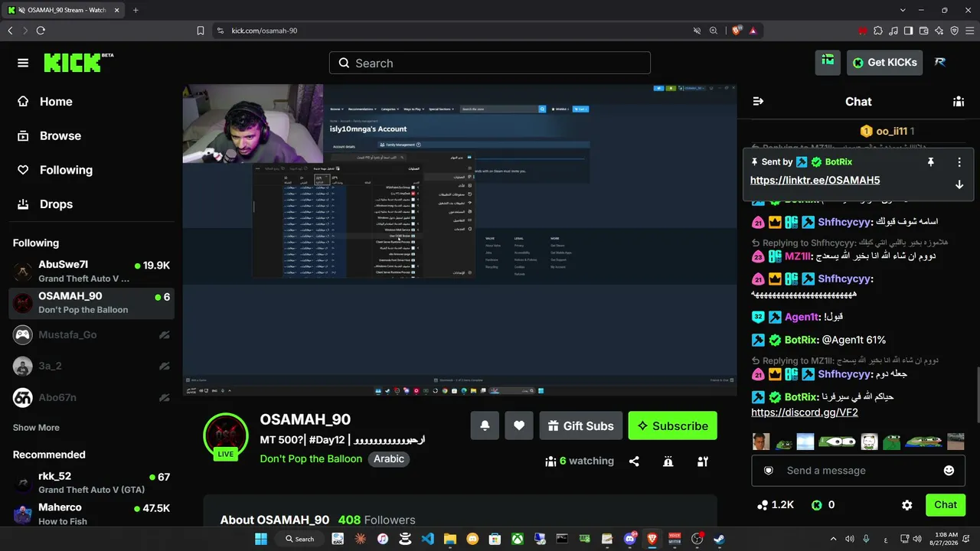Open the zoom magnifier icon in the address bar
Screen dimensions: 980x551
click(x=714, y=31)
